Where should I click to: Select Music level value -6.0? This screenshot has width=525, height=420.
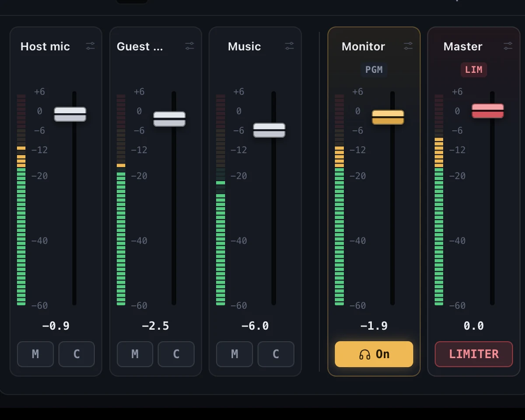pos(255,326)
